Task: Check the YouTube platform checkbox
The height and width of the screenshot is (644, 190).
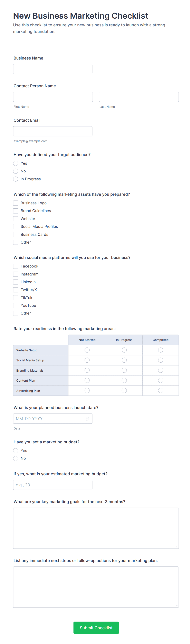Action: point(16,306)
